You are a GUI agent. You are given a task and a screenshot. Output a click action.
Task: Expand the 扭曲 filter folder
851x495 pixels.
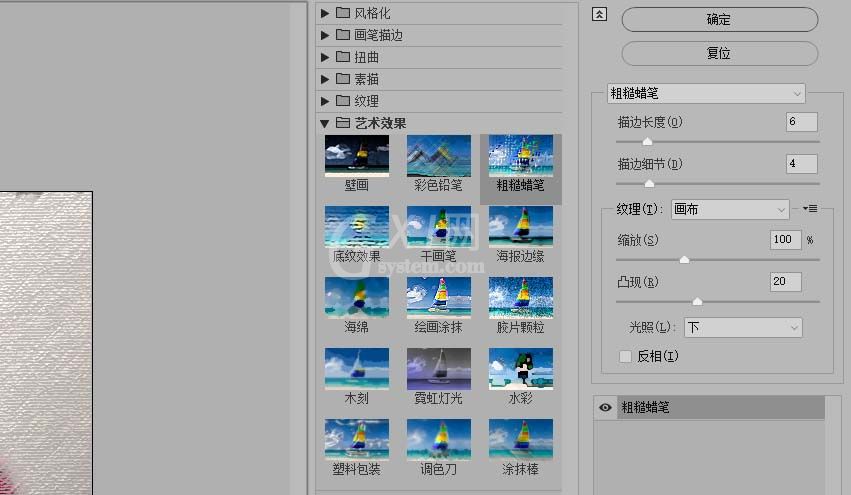(325, 57)
